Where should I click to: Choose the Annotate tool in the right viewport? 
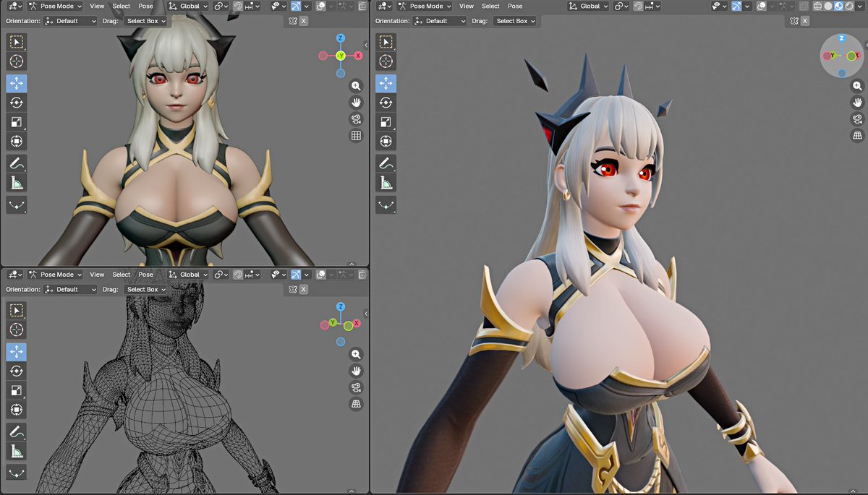click(386, 163)
